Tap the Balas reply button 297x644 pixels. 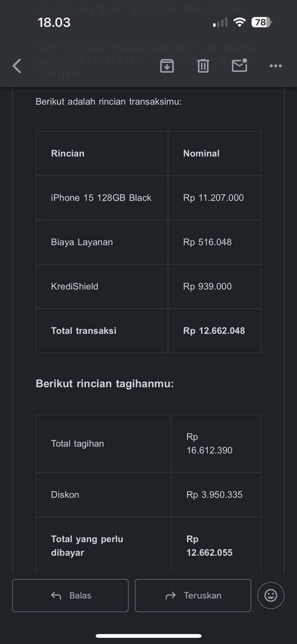tap(70, 596)
